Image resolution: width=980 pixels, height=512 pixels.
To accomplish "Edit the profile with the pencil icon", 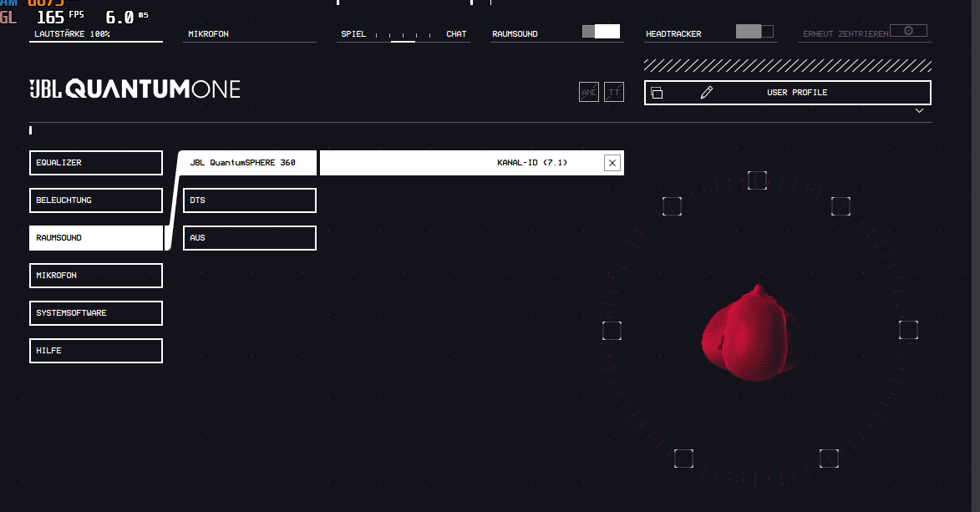I will click(x=706, y=93).
